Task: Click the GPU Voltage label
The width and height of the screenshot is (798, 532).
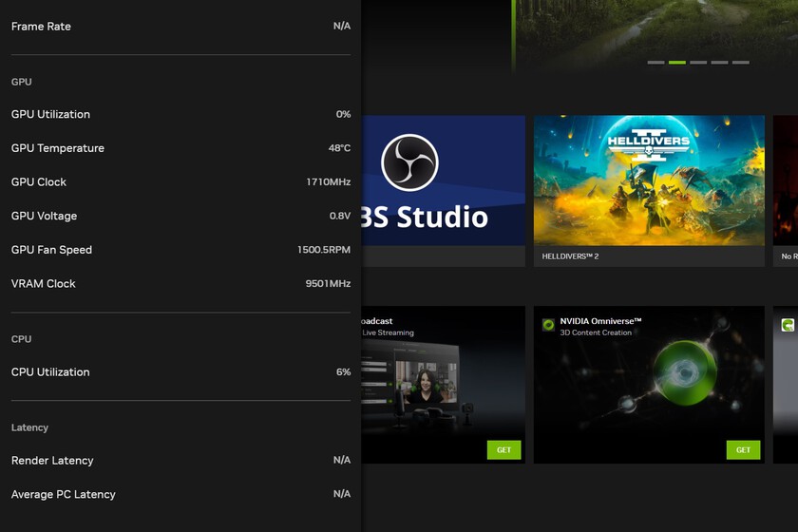Action: tap(45, 216)
